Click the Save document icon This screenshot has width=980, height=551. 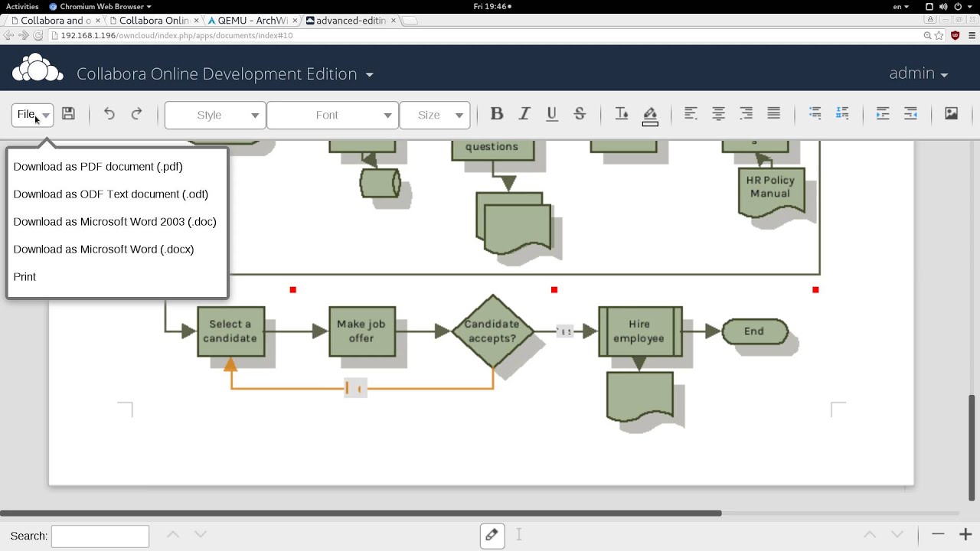(x=68, y=114)
